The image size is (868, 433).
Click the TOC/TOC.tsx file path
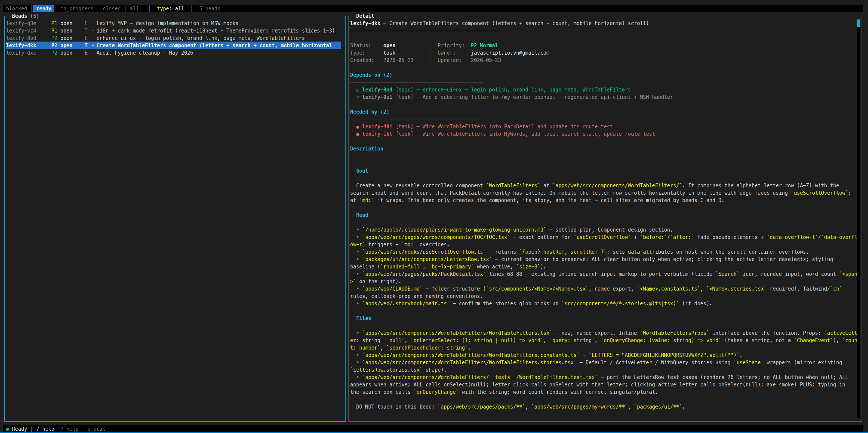[436, 237]
